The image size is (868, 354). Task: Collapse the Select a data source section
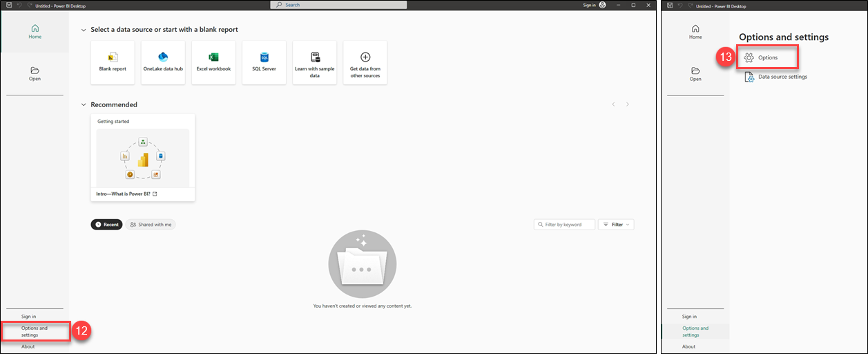[84, 30]
